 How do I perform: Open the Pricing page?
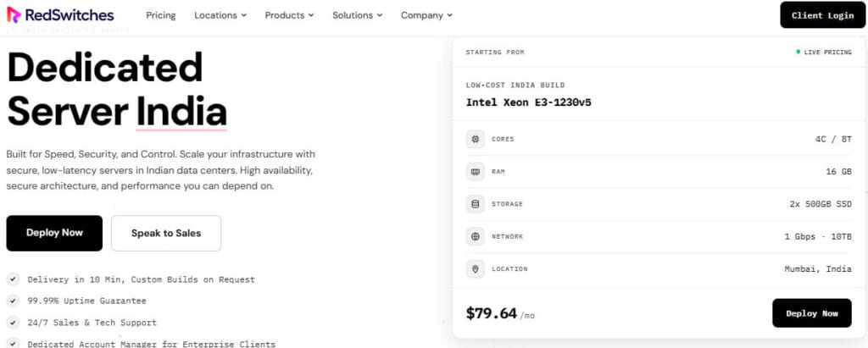161,15
